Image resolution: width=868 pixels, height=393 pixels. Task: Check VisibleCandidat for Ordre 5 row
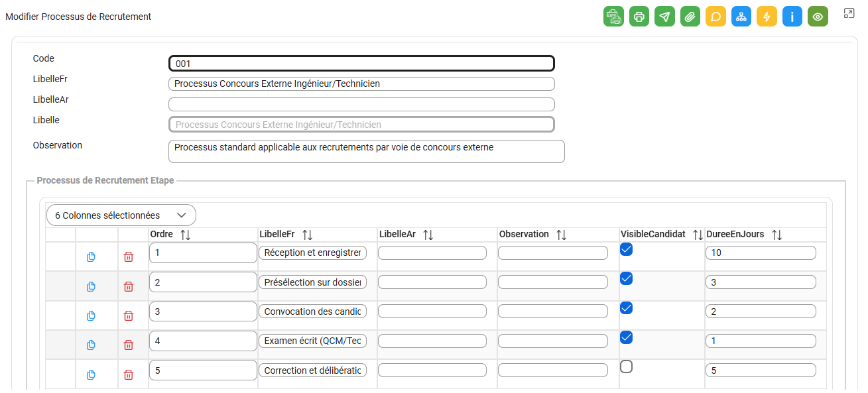[626, 366]
